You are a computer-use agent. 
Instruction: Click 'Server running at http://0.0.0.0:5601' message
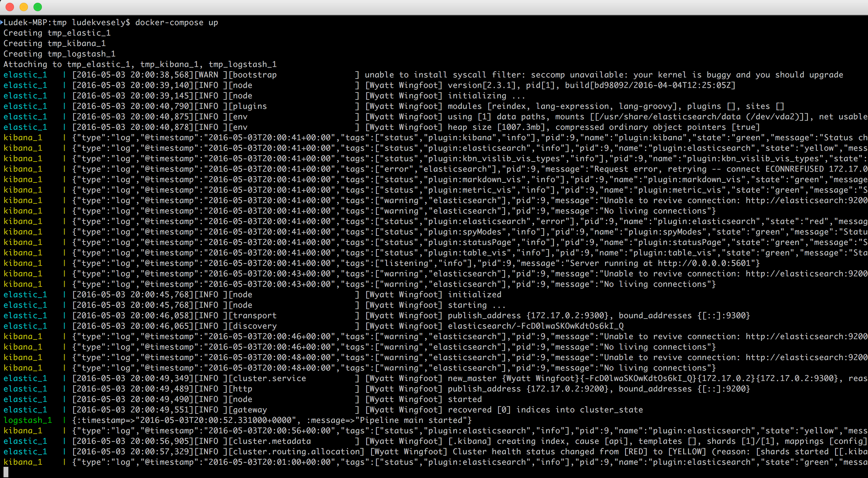coord(660,263)
